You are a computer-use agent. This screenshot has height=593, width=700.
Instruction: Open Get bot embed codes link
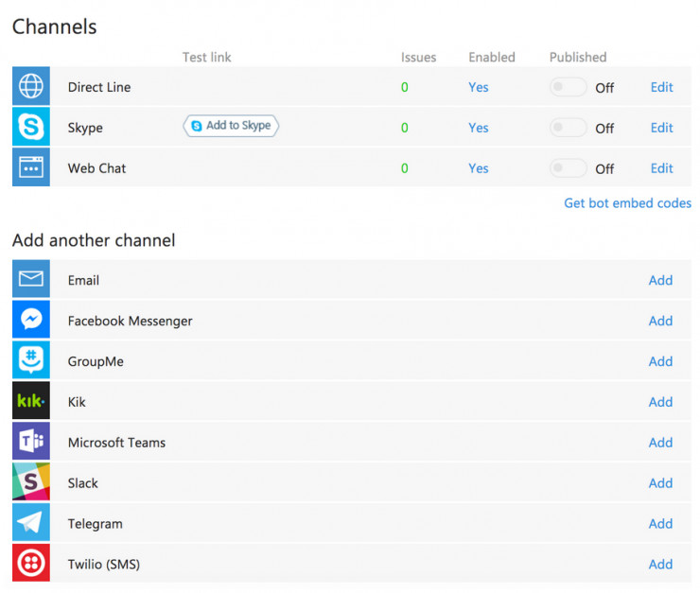click(x=627, y=203)
